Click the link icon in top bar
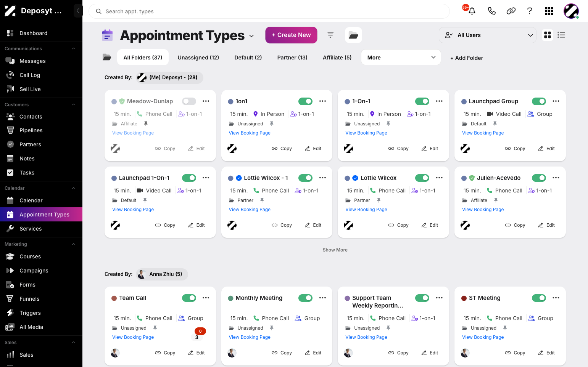The width and height of the screenshot is (588, 367). click(511, 11)
